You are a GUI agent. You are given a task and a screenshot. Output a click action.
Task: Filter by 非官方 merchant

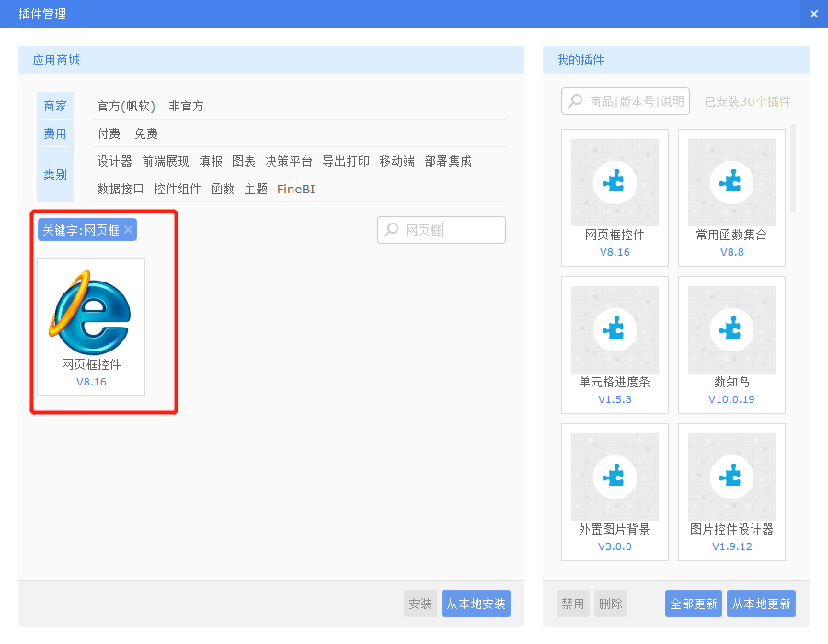pos(186,106)
